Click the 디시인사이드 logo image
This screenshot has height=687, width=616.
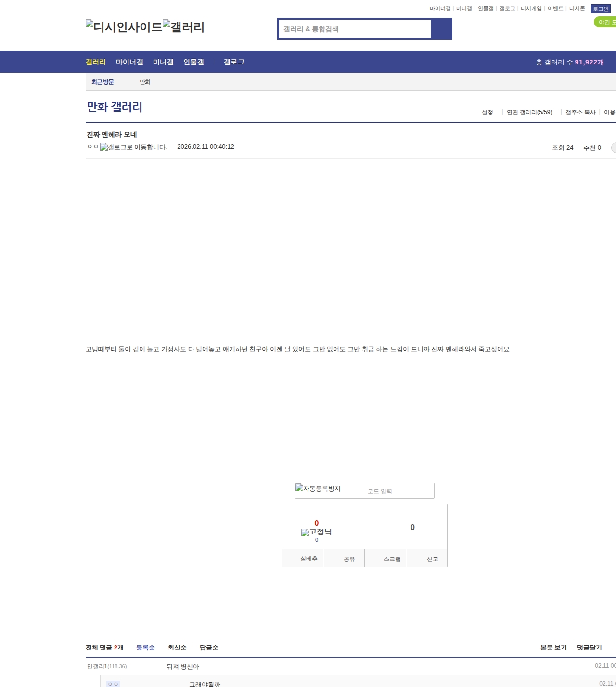tap(124, 26)
